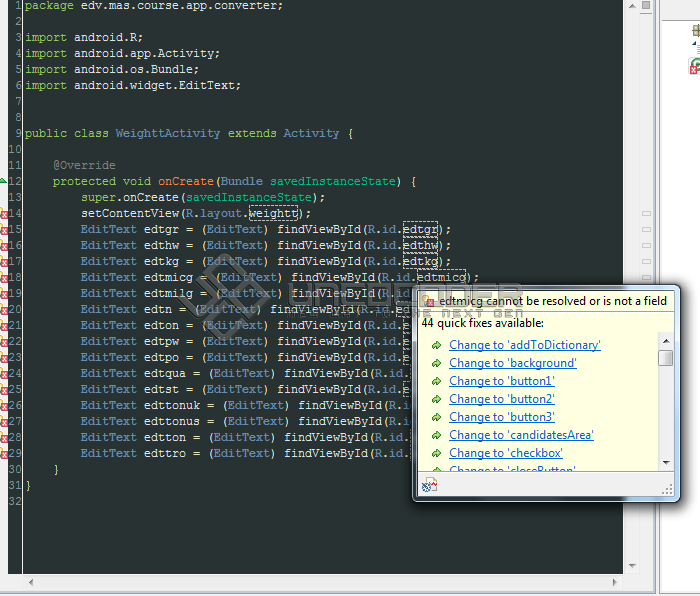
Task: Click the underlined 'weightt' in setContentView line
Action: pyautogui.click(x=273, y=214)
